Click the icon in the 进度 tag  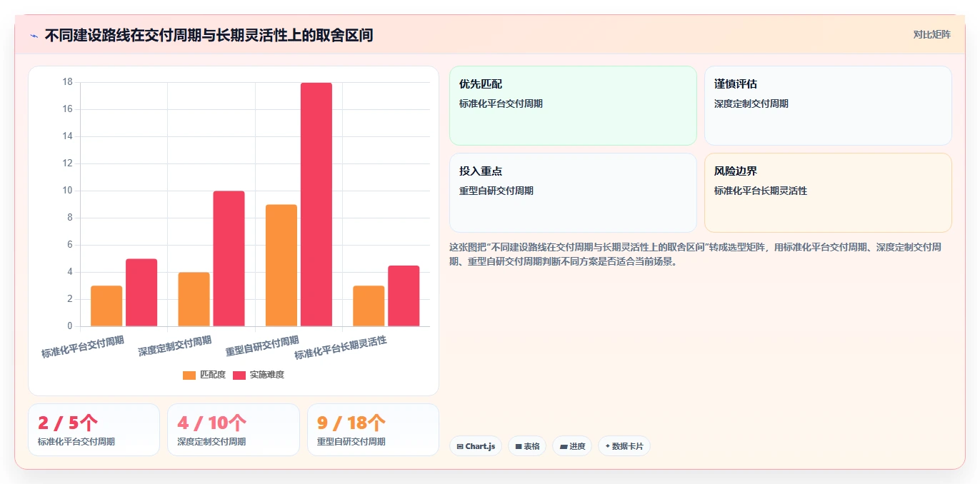(x=564, y=447)
